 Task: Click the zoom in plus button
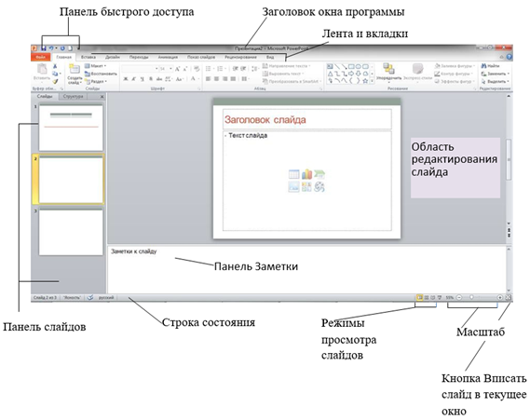[x=499, y=298]
